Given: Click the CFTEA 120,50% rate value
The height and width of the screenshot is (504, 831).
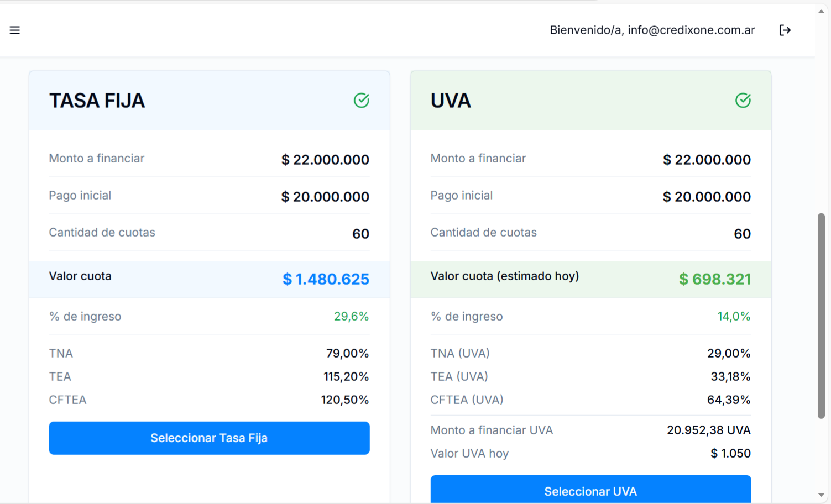Looking at the screenshot, I should pyautogui.click(x=344, y=400).
